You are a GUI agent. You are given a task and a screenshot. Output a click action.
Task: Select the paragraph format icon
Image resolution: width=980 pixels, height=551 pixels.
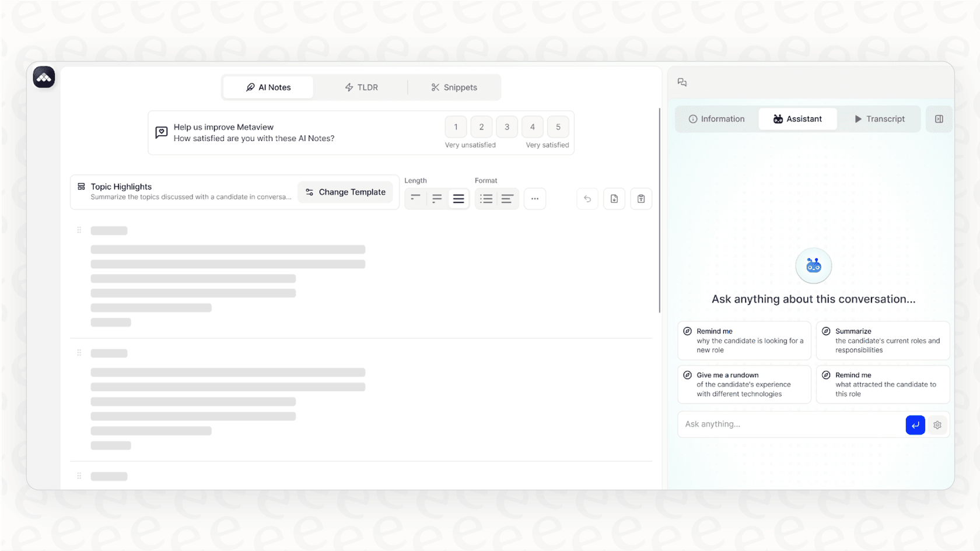click(x=507, y=198)
